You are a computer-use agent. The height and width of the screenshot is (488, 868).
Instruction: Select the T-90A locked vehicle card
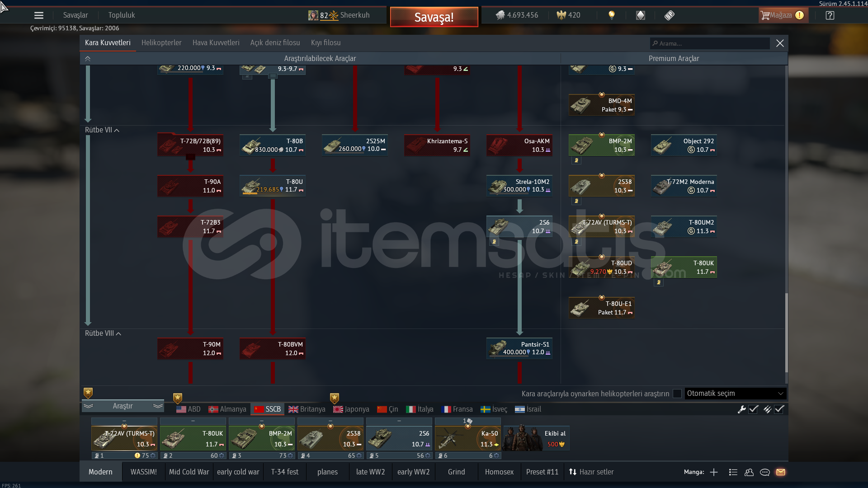click(190, 186)
